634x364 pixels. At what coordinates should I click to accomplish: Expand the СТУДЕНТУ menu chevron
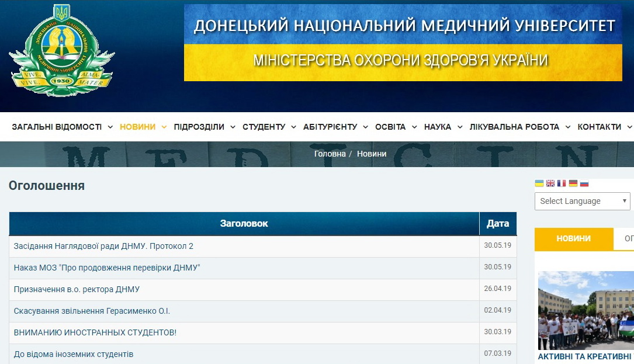coord(293,127)
